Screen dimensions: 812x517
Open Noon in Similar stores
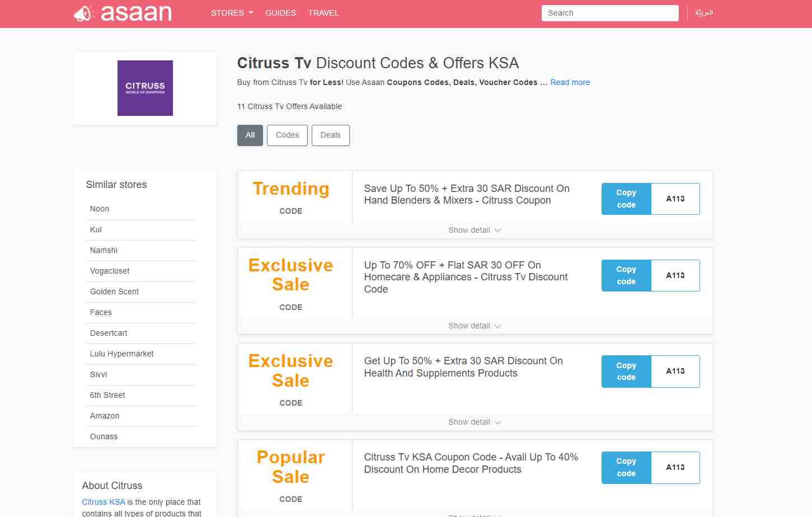(100, 209)
